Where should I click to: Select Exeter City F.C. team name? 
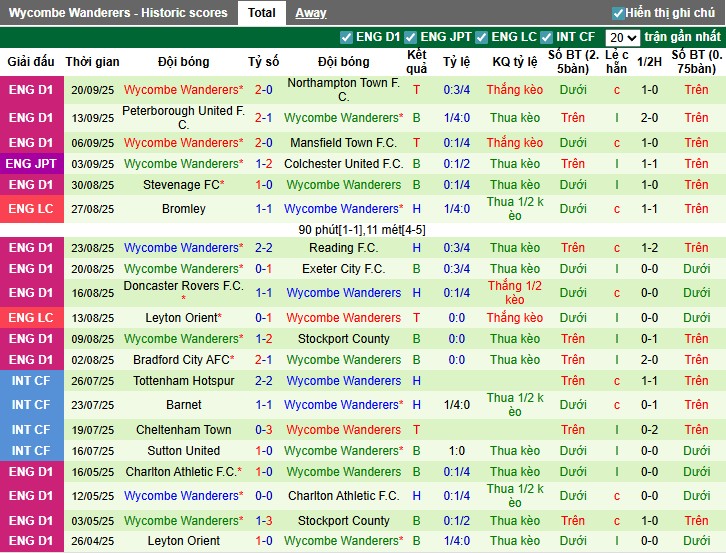point(344,269)
